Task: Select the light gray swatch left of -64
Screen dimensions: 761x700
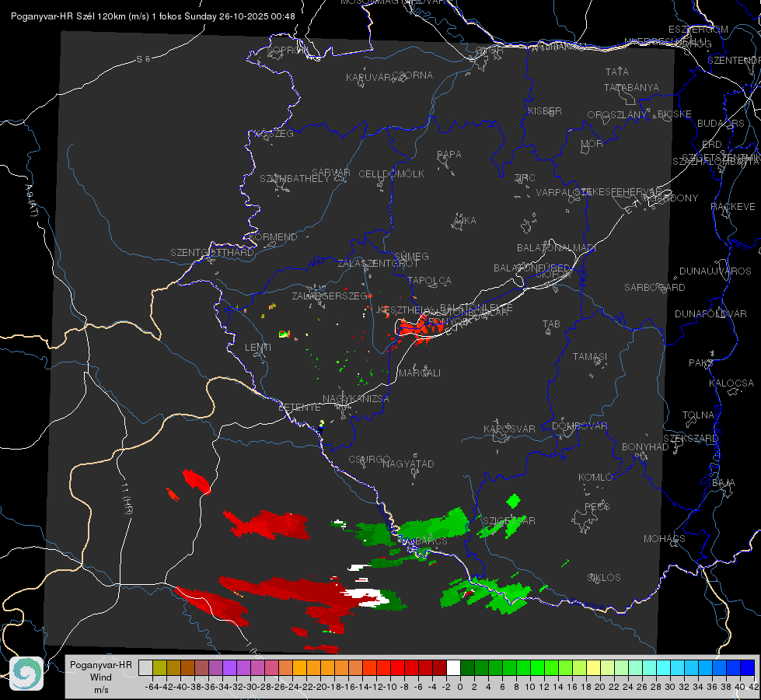Action: click(x=145, y=667)
